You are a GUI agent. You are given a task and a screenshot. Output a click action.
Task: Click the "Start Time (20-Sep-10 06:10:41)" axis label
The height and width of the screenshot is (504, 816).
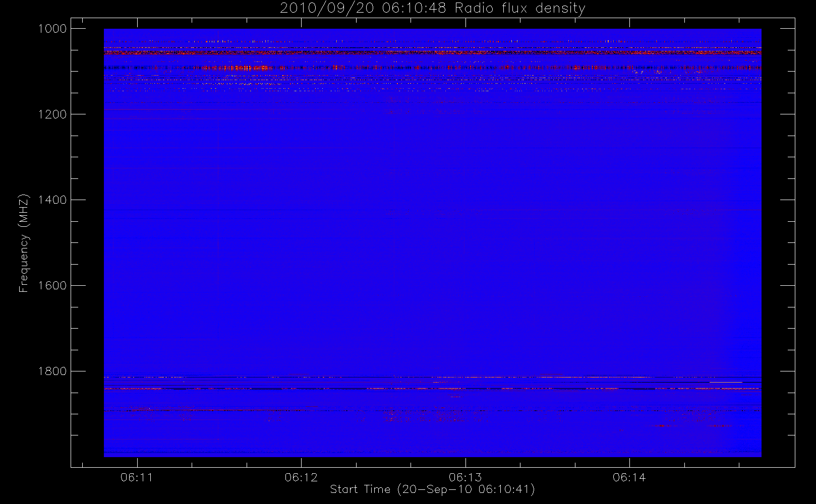coord(433,489)
